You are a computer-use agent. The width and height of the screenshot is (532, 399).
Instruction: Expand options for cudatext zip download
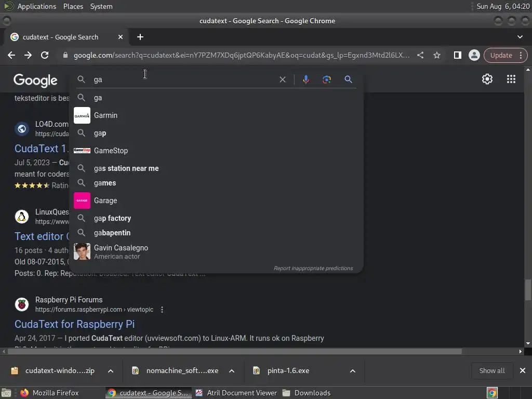(x=111, y=371)
